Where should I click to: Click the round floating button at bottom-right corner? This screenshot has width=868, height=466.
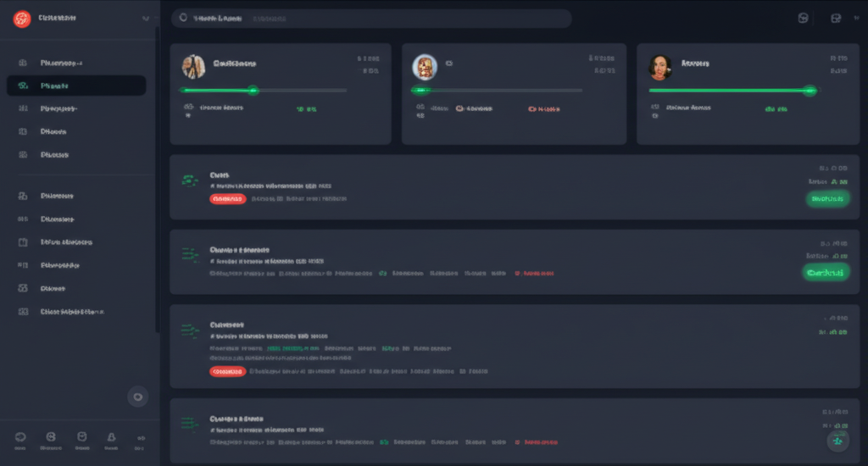coord(837,441)
